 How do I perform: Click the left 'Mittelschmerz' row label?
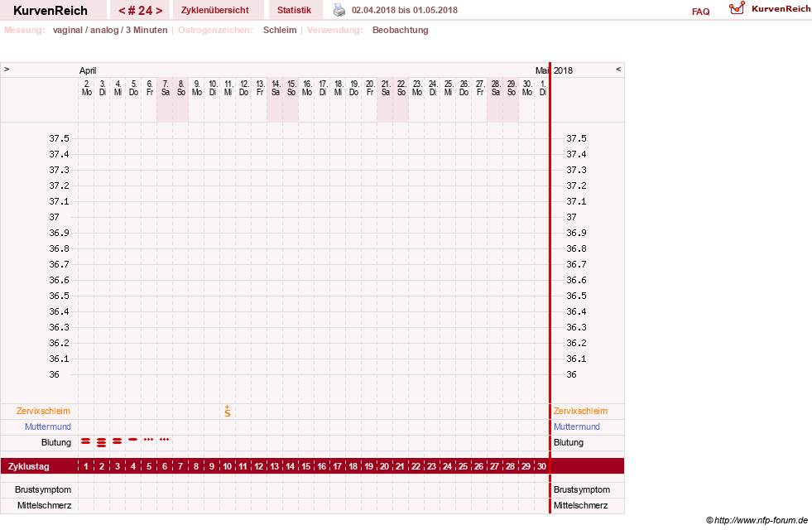click(44, 505)
